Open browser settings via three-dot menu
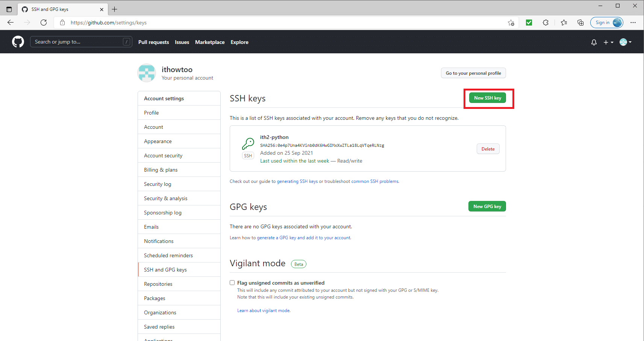644x341 pixels. click(633, 23)
